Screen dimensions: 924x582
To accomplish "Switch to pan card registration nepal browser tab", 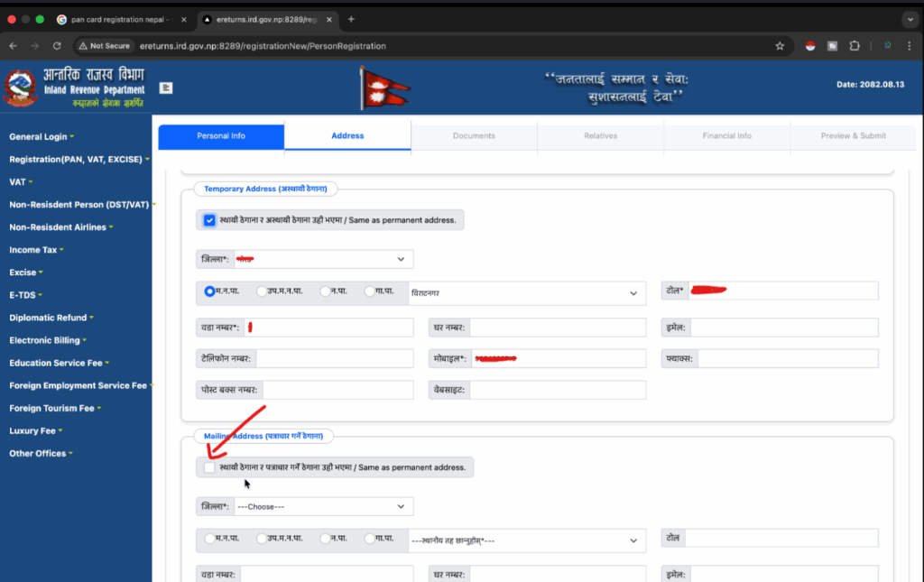I will 117,19.
